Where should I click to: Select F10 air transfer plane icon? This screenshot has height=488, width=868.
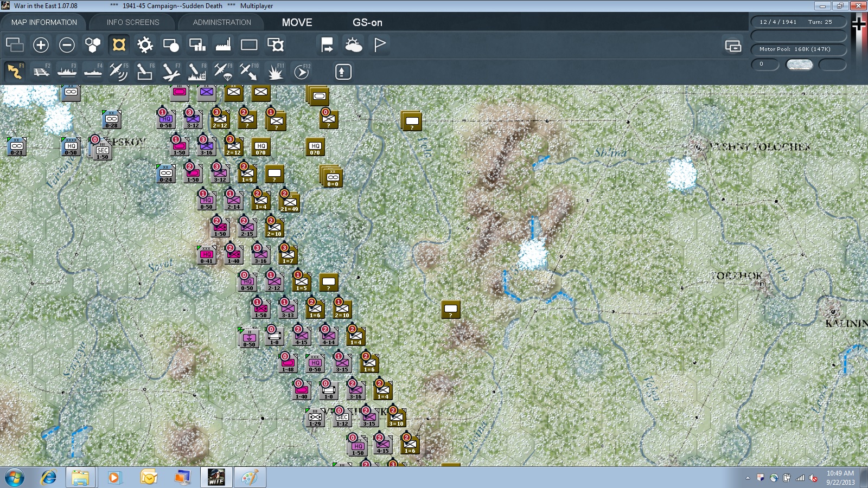point(249,72)
